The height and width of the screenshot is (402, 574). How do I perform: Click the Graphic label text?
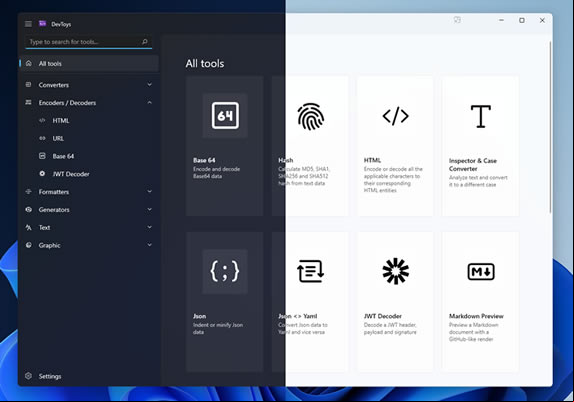coord(49,245)
